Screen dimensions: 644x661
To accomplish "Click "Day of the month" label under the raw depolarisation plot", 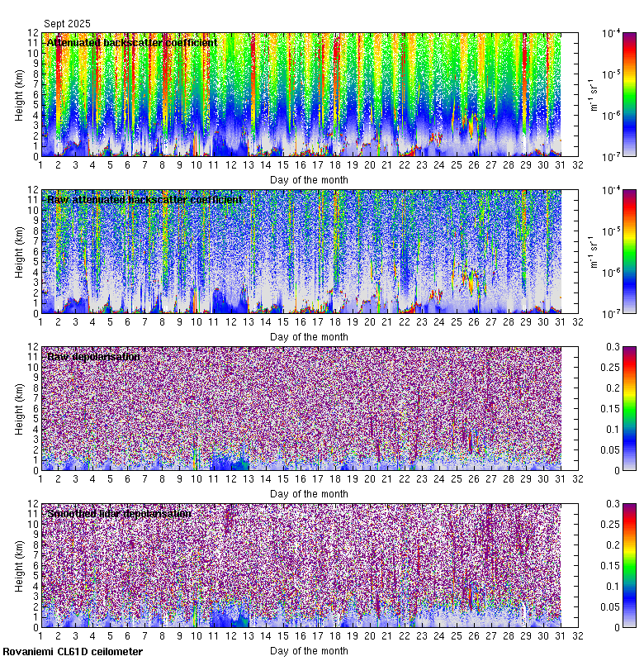I will click(309, 493).
